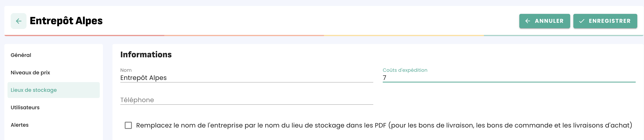
Task: Click the empty Téléphone field
Action: [x=246, y=100]
